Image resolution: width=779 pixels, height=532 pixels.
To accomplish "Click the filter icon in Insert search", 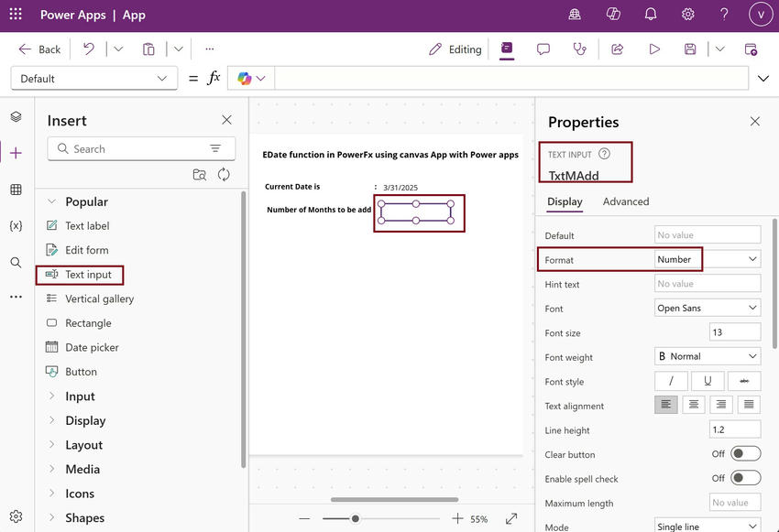I will pyautogui.click(x=215, y=148).
